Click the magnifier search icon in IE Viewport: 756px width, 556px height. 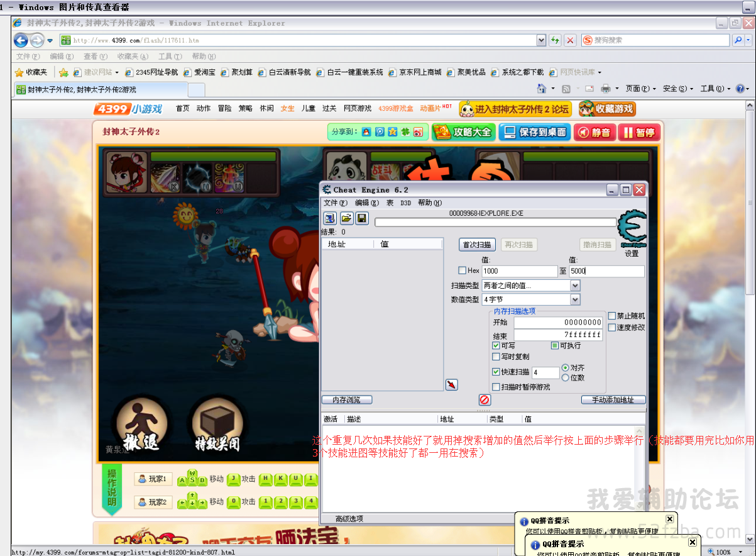coord(738,40)
